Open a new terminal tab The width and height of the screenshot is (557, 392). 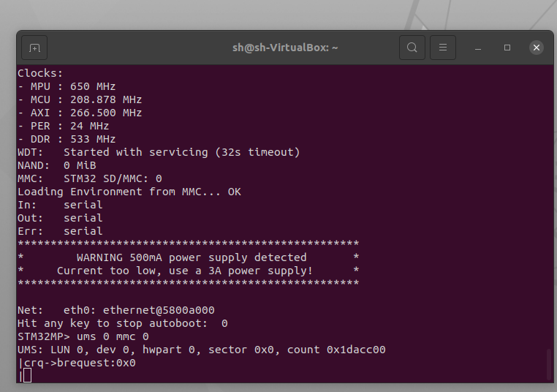click(x=34, y=48)
